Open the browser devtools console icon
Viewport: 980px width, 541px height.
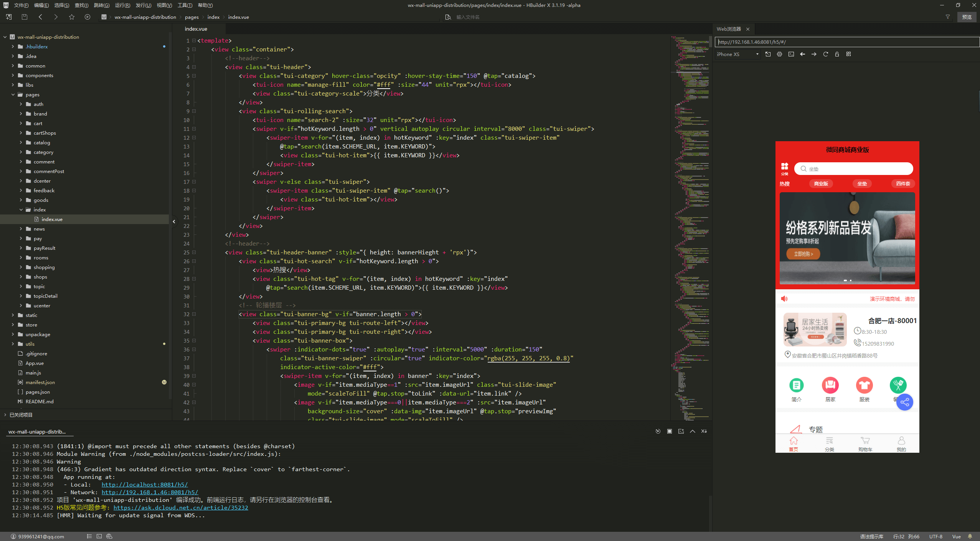tap(791, 54)
